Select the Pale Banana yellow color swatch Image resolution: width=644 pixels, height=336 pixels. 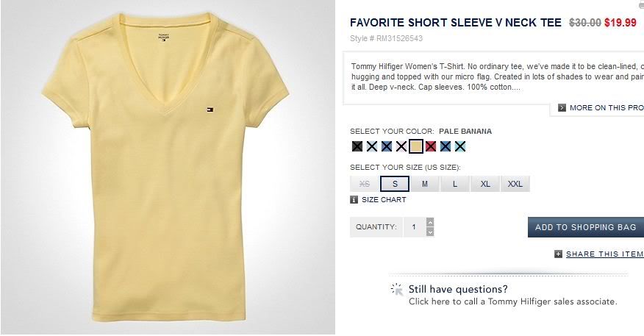416,146
